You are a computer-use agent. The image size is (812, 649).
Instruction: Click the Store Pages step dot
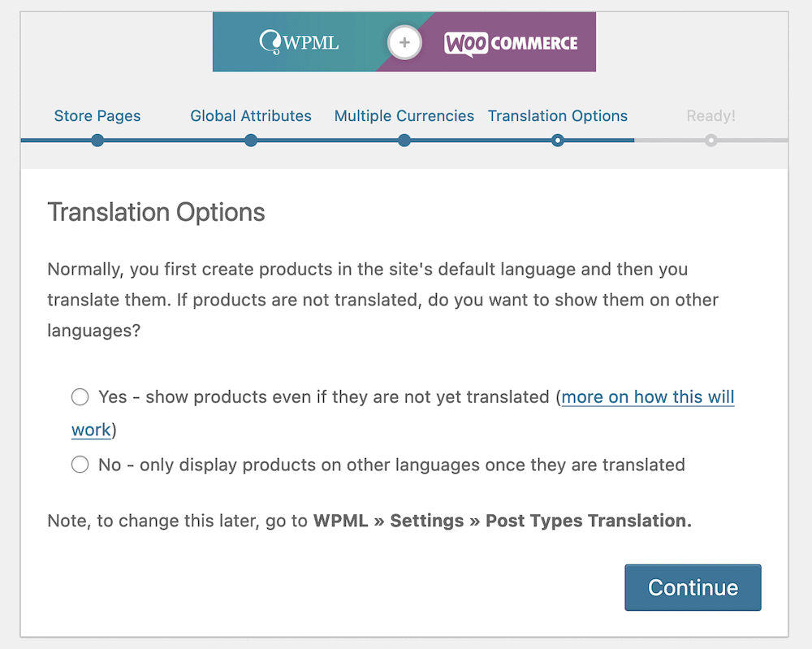(97, 141)
